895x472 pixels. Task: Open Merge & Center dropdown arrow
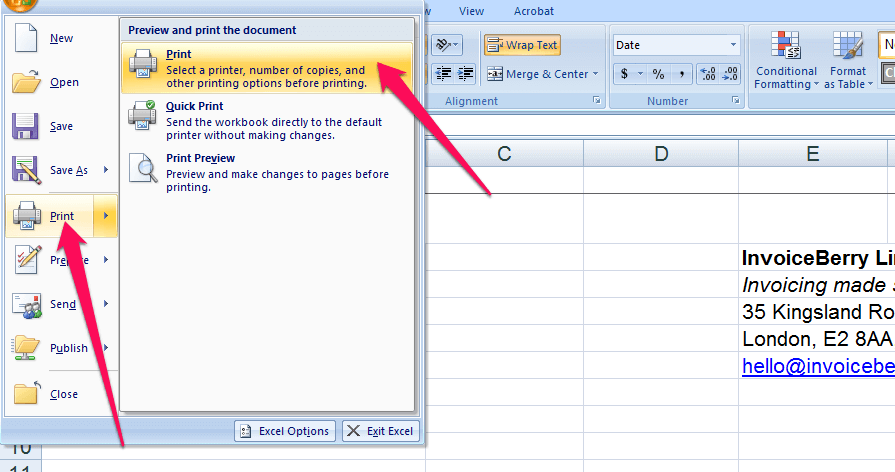pyautogui.click(x=595, y=74)
